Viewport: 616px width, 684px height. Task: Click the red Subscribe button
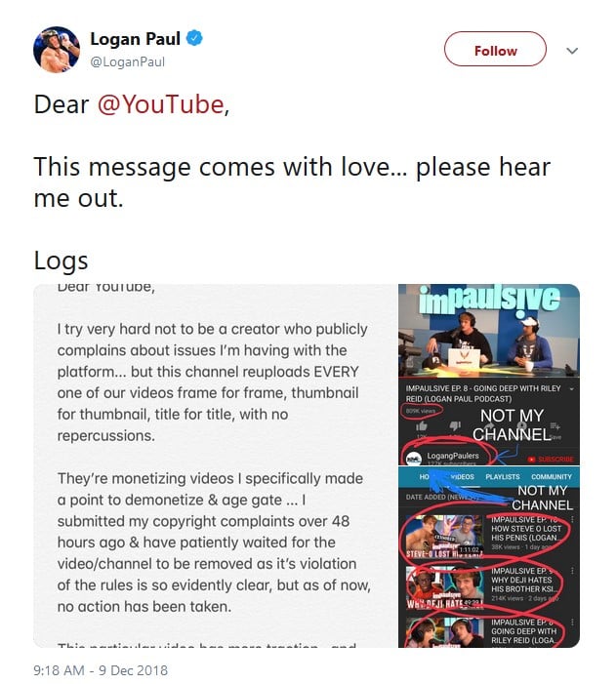(551, 459)
